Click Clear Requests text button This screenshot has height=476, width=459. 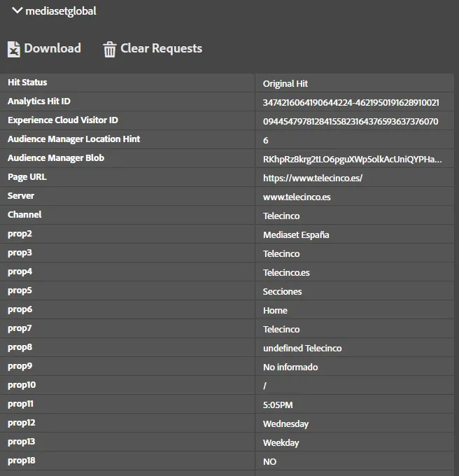pos(162,48)
